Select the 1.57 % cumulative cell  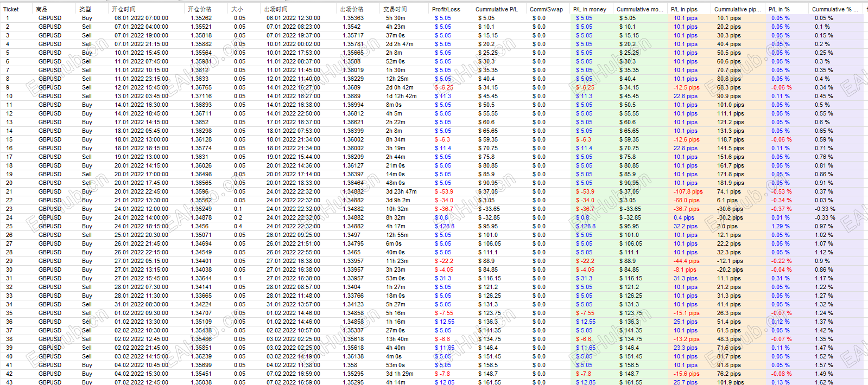point(824,365)
